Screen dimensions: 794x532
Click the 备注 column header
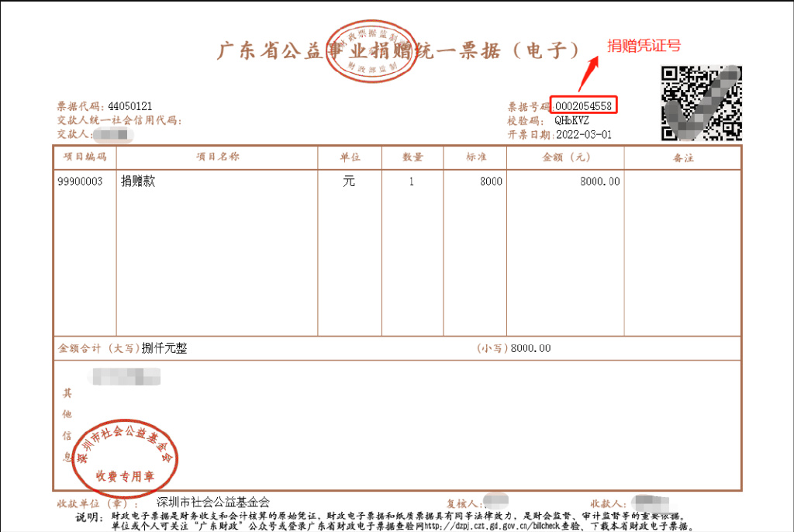point(683,158)
